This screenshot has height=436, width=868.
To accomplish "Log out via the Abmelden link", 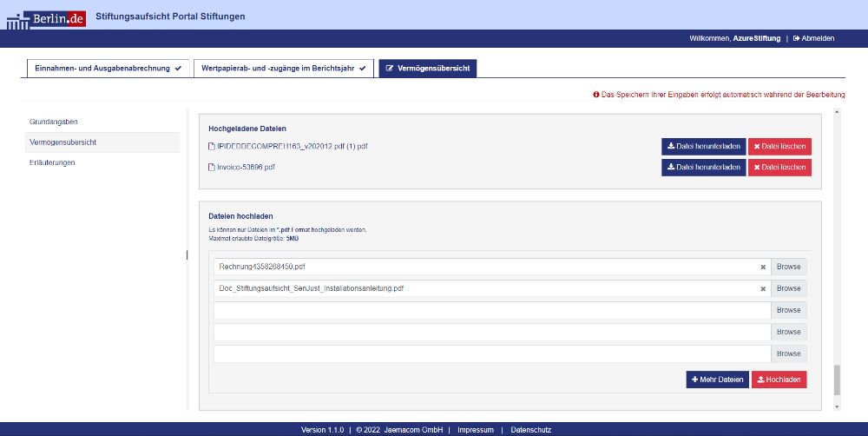I will click(813, 38).
